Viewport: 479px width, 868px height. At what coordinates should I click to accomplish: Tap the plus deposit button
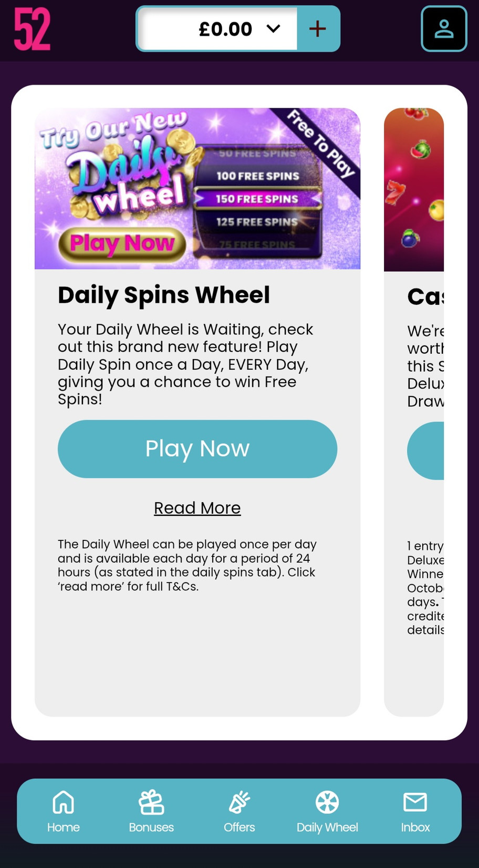coord(318,29)
